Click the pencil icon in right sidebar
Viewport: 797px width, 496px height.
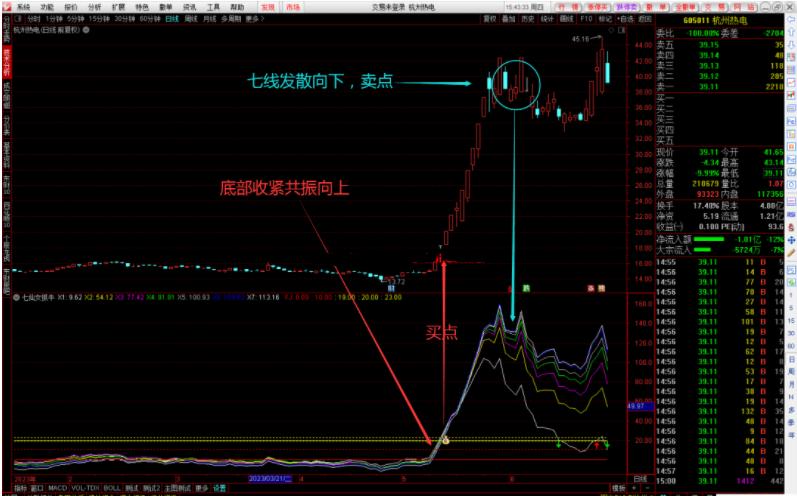(791, 252)
